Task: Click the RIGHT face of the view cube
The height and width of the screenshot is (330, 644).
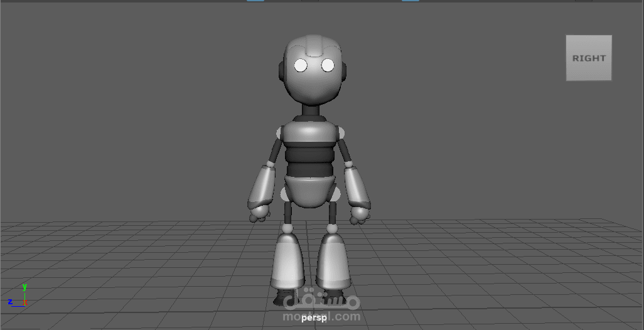Action: coord(589,58)
